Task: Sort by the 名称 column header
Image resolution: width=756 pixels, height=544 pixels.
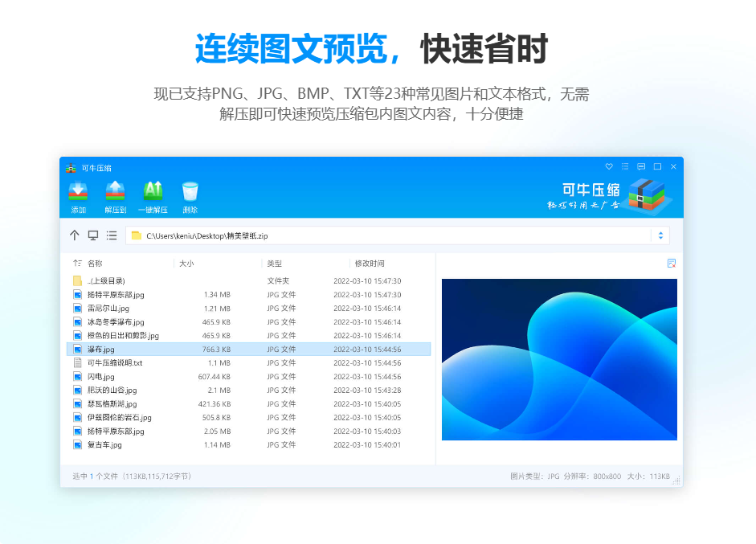Action: (95, 264)
